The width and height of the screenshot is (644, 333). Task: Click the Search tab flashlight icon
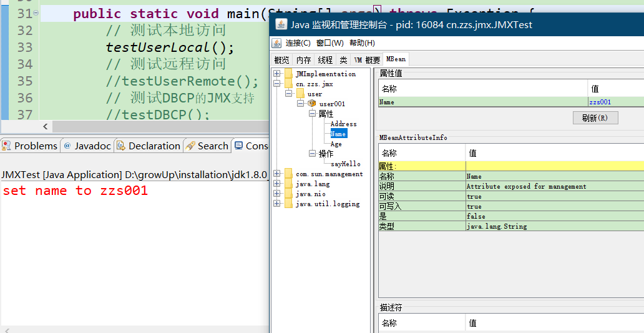click(190, 146)
